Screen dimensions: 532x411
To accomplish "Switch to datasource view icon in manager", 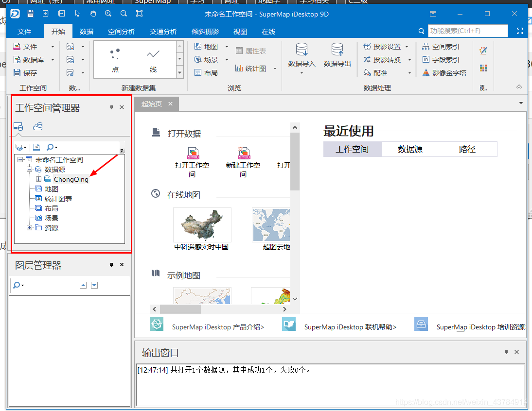I will point(37,126).
